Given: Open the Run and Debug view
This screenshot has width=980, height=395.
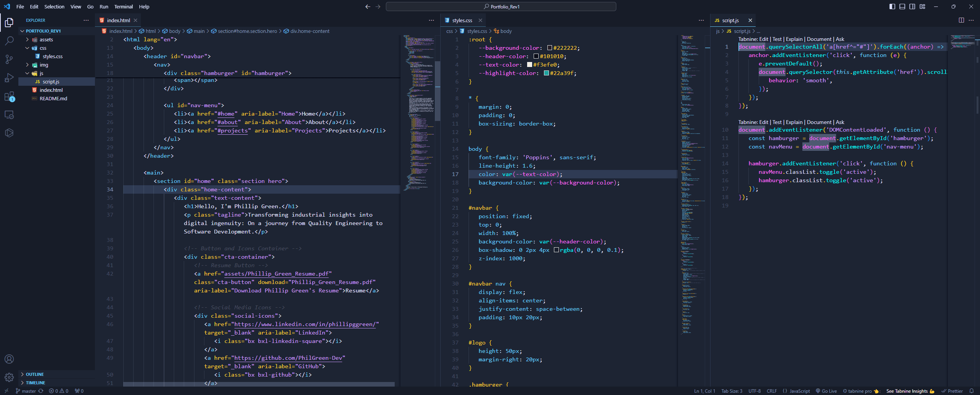Looking at the screenshot, I should click(9, 77).
